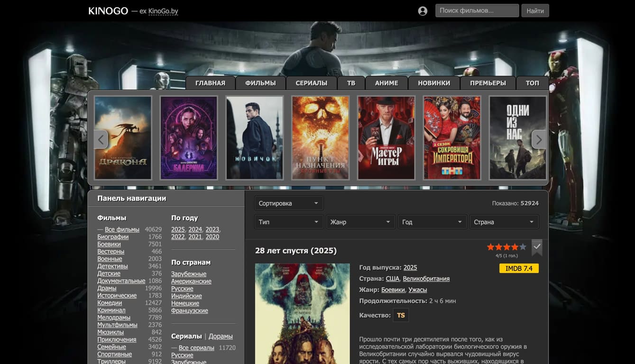The image size is (635, 364).
Task: Open the Новичок poster in carousel
Action: click(255, 138)
